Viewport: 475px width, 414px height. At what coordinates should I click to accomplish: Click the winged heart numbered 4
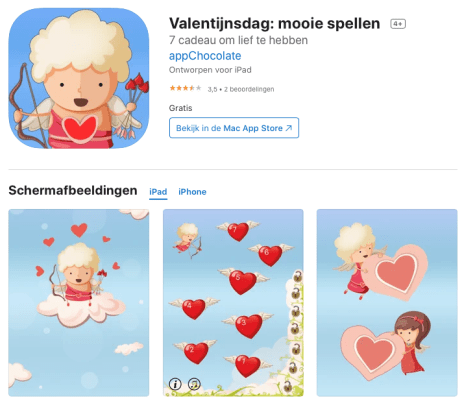point(194,308)
